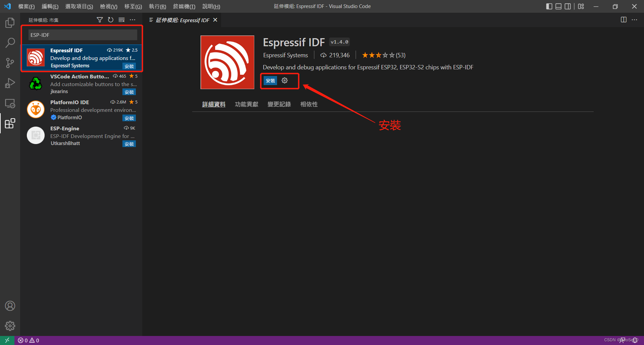The image size is (644, 345).
Task: Open the 移至(G) menu
Action: click(133, 6)
